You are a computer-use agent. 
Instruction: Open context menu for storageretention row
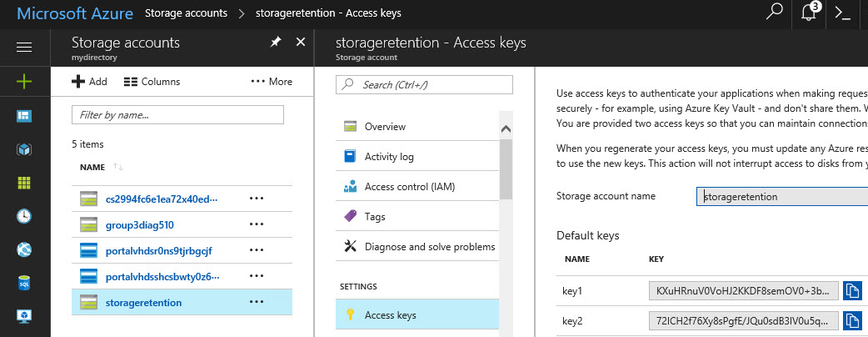257,302
